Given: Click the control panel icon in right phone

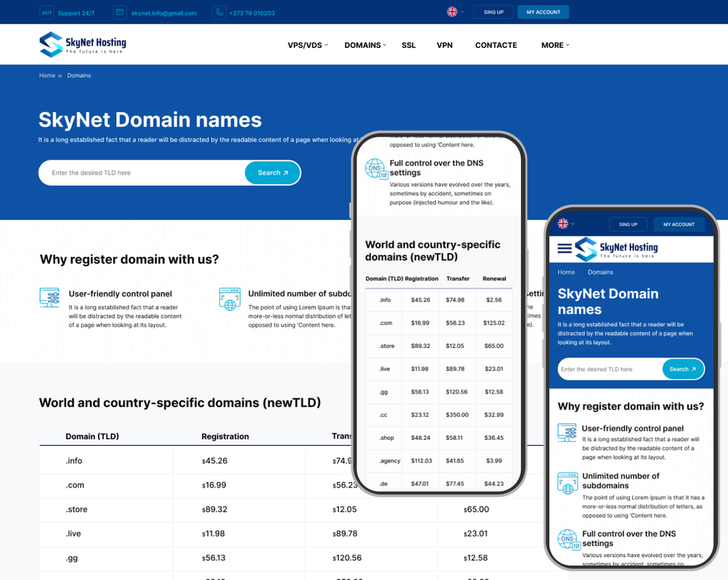Looking at the screenshot, I should pos(567,433).
